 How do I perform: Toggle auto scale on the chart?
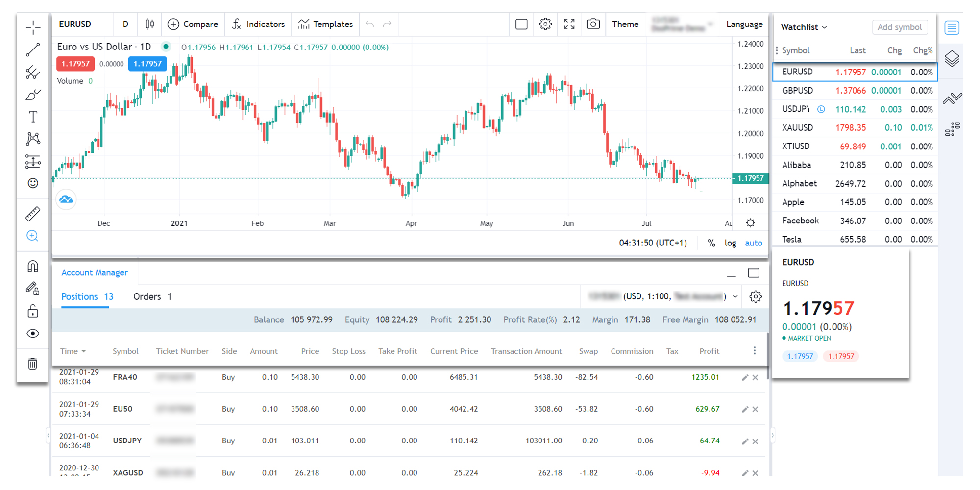coord(753,243)
